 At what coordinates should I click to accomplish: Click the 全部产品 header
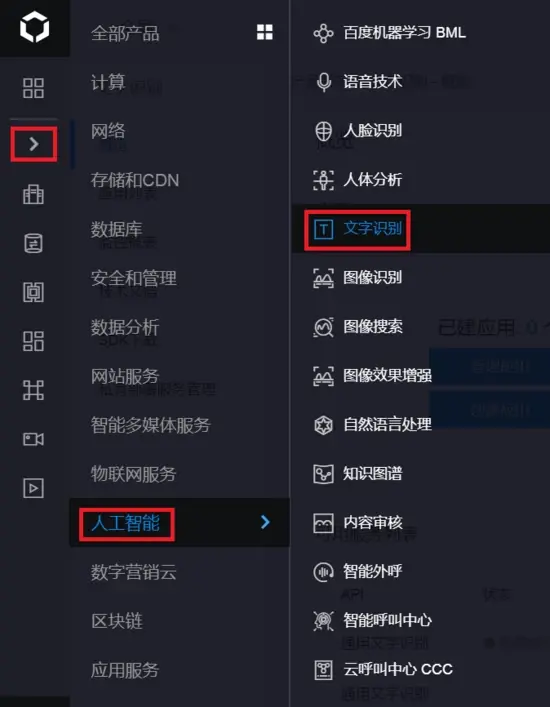pyautogui.click(x=125, y=33)
